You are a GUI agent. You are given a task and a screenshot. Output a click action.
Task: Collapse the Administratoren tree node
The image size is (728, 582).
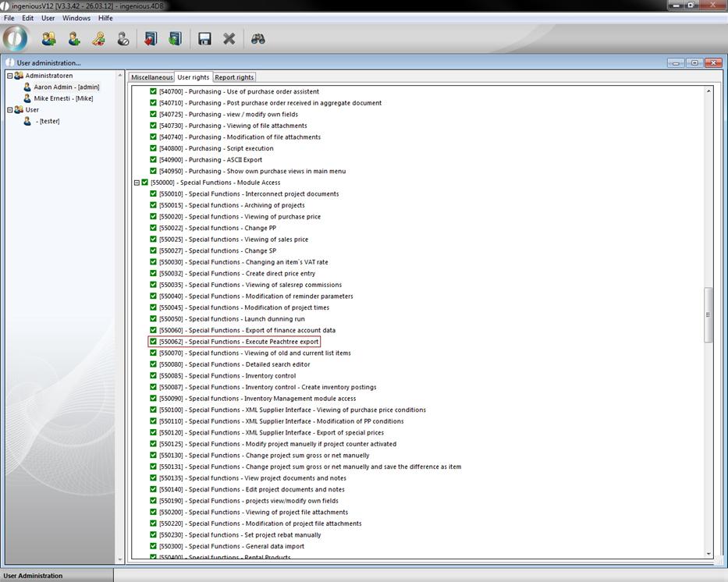[10, 76]
